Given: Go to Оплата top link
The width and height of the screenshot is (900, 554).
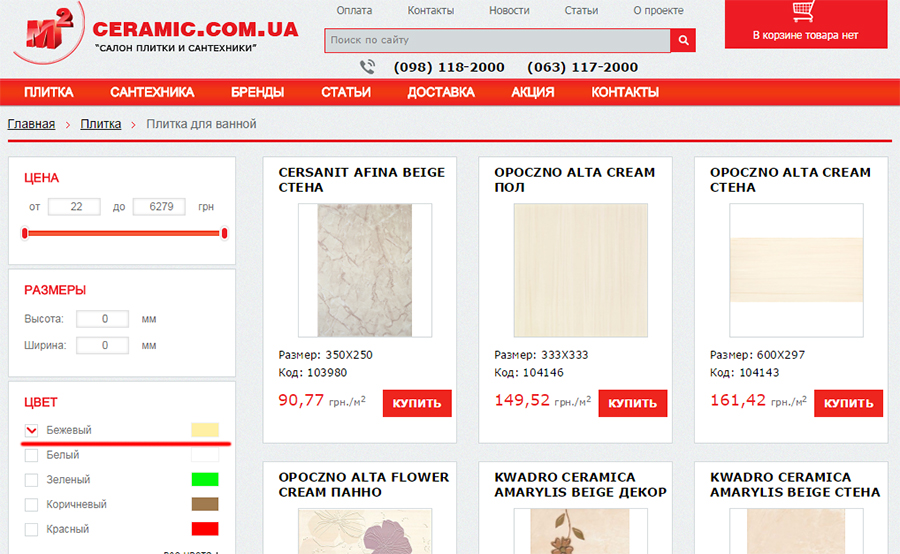Looking at the screenshot, I should [354, 10].
